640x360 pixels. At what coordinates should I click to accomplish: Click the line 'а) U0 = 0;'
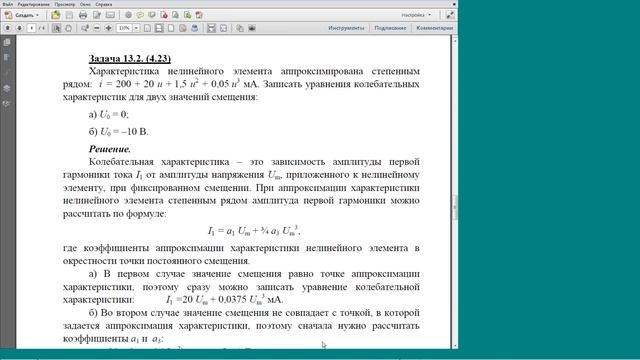point(109,115)
